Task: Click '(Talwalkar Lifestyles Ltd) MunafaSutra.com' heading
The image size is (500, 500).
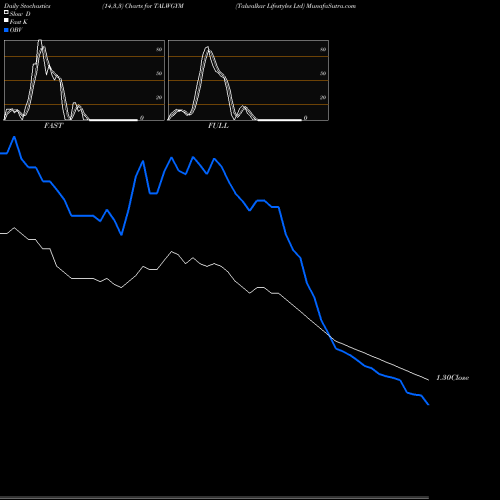Action: pyautogui.click(x=295, y=6)
